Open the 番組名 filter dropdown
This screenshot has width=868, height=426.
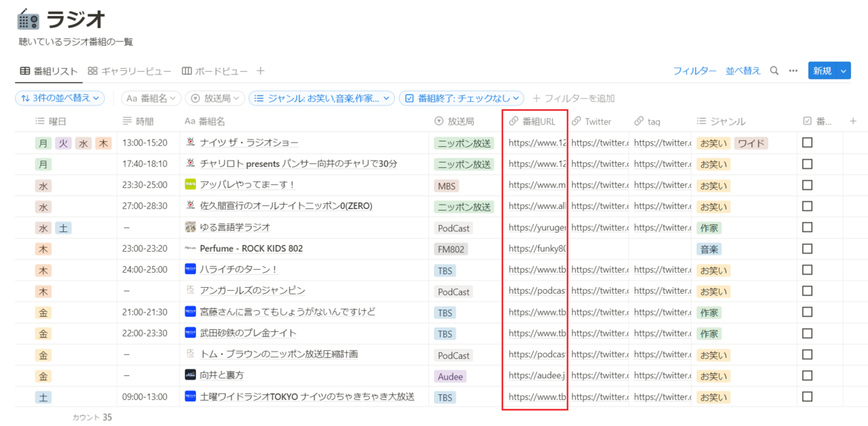150,98
